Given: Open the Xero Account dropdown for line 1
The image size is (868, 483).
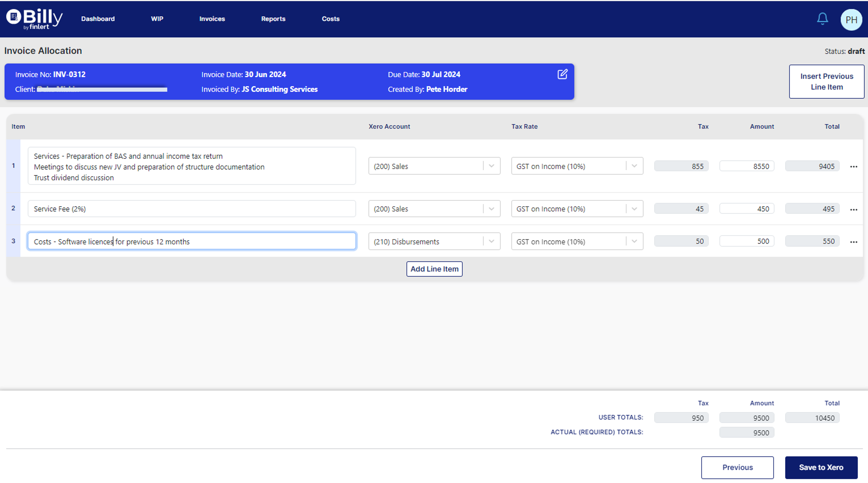Looking at the screenshot, I should [491, 166].
